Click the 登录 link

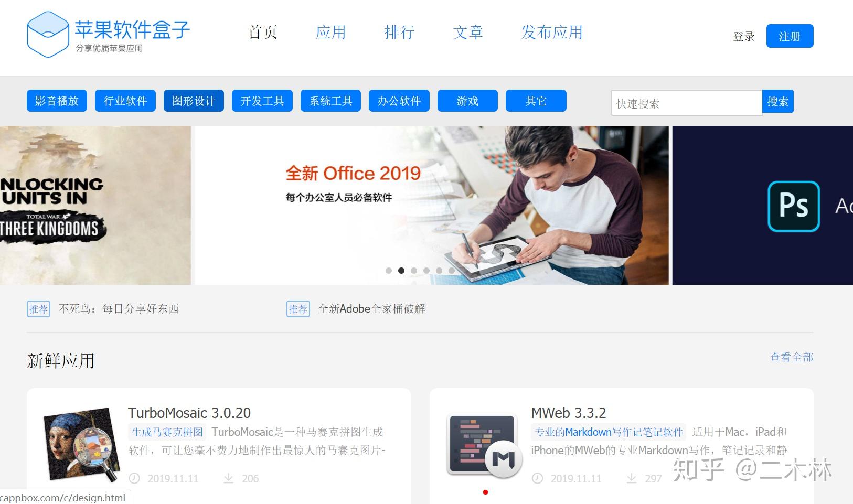pyautogui.click(x=744, y=37)
